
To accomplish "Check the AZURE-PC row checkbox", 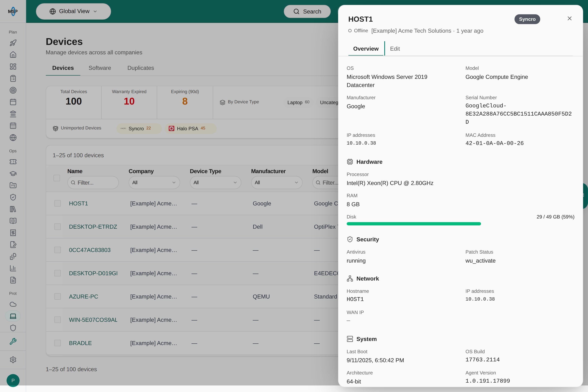I will click(x=58, y=296).
